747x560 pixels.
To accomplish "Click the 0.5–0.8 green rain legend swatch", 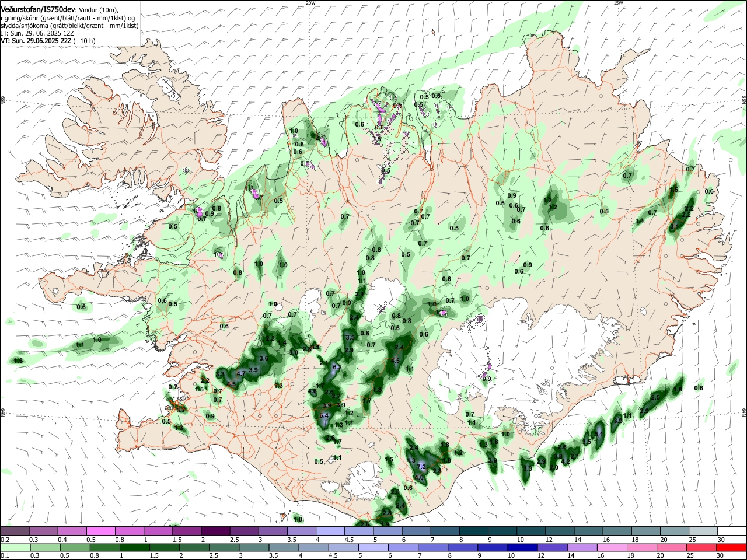I will point(75,547).
